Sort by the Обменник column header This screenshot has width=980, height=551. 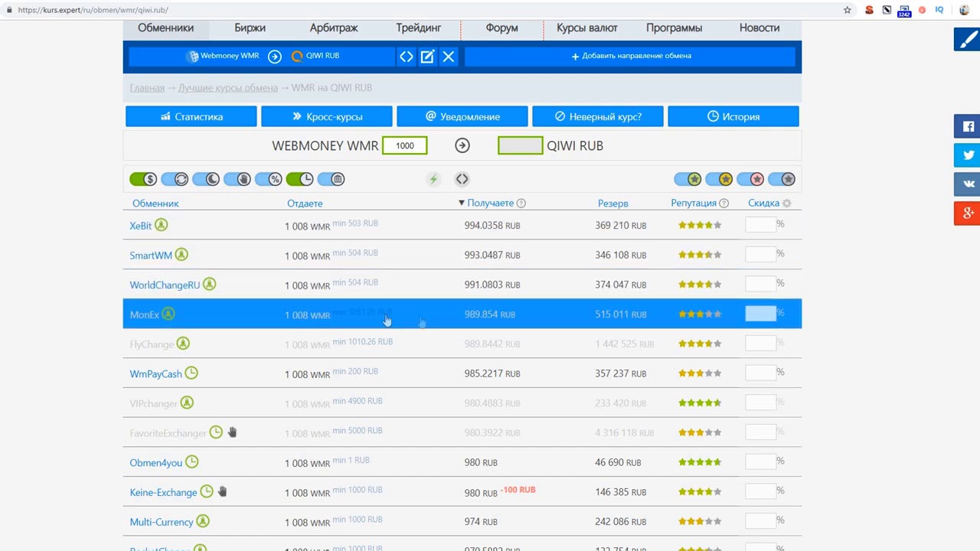pos(155,204)
